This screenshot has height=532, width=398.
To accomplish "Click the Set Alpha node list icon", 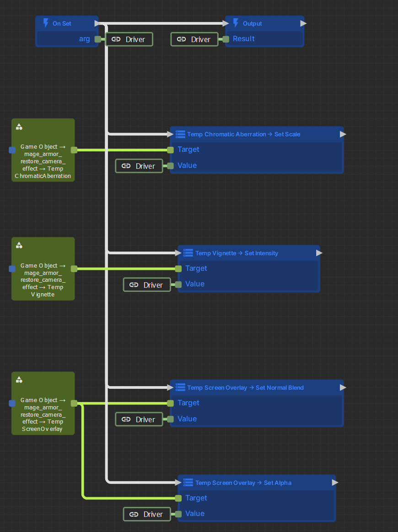I will point(188,483).
